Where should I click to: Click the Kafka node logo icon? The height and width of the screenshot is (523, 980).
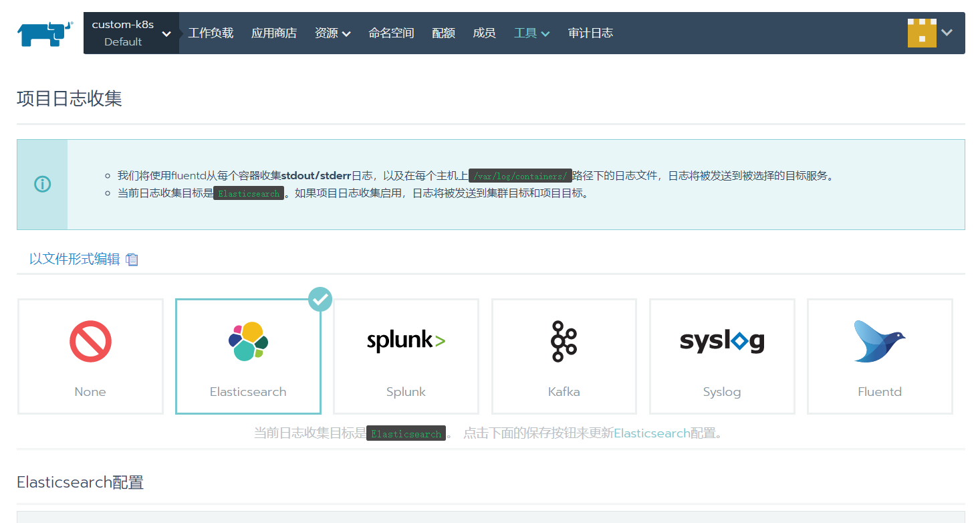click(x=564, y=341)
